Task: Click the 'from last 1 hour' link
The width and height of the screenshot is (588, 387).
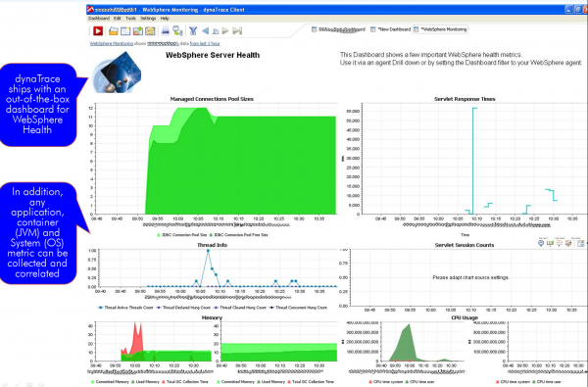Action: (205, 43)
